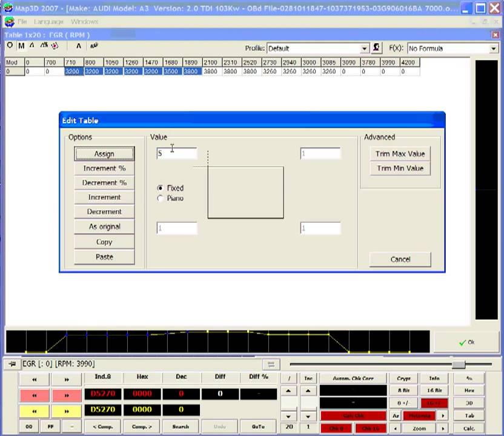Viewport: 504px width, 436px height.
Task: Click the Trim Max Value button
Action: coord(400,154)
